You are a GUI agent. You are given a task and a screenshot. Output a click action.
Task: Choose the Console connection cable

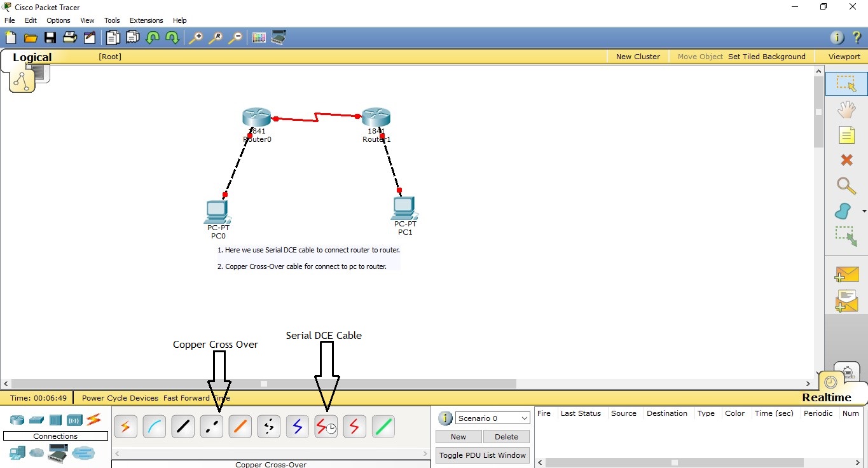(x=154, y=426)
